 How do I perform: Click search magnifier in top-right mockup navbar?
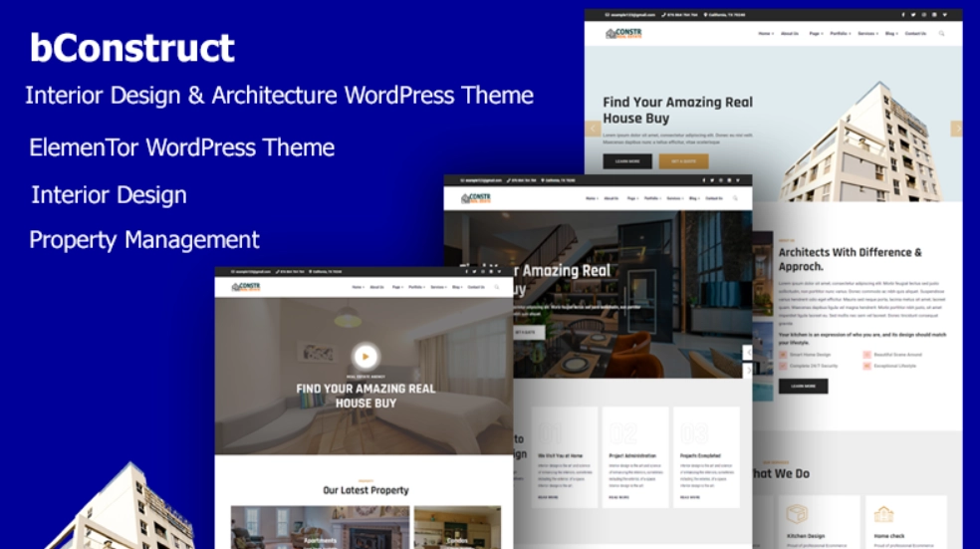pos(941,34)
